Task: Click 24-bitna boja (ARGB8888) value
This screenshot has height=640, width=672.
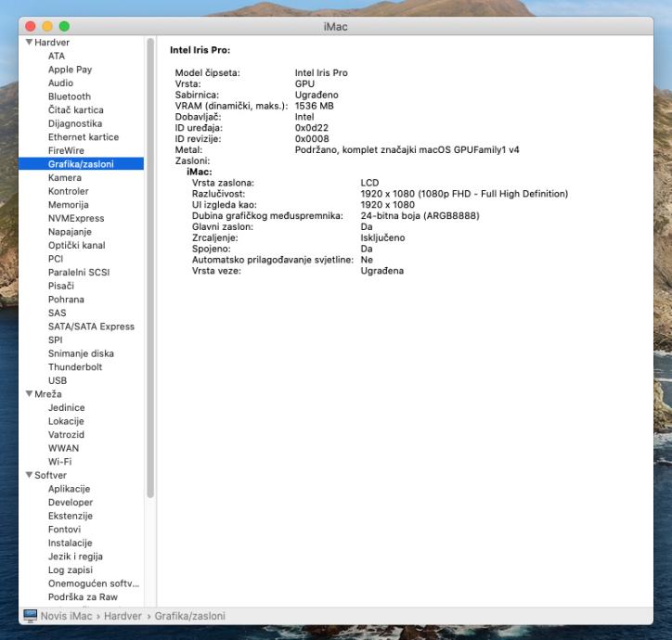Action: pyautogui.click(x=420, y=215)
